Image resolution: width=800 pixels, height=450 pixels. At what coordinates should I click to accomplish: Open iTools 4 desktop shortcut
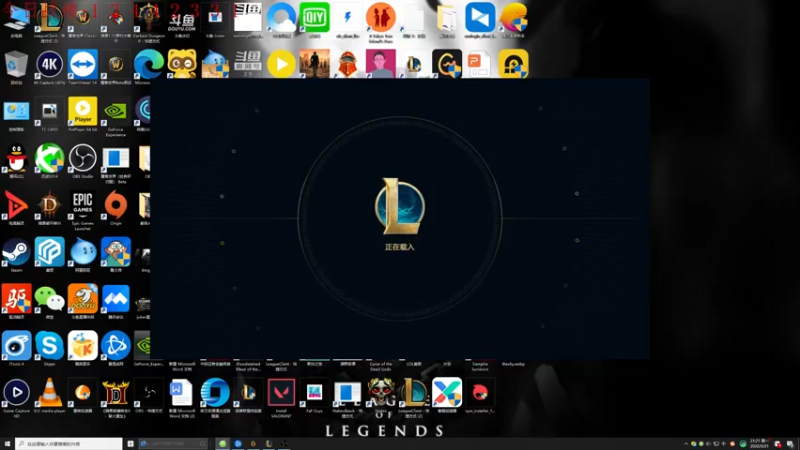(16, 346)
